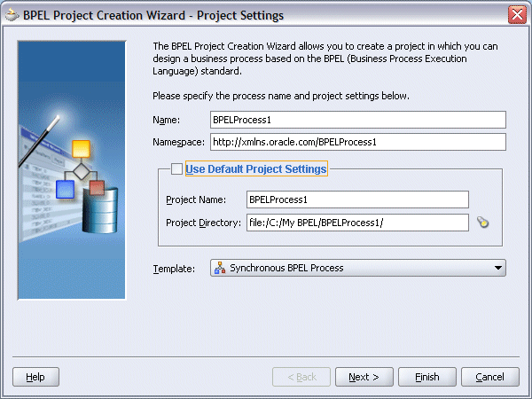Click the browse folder icon beside Project Directory
Viewport: 532px width, 399px height.
[x=482, y=223]
